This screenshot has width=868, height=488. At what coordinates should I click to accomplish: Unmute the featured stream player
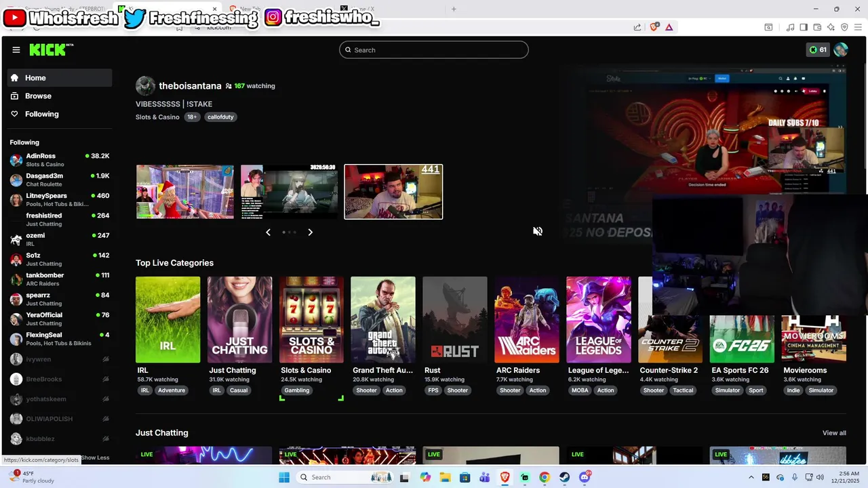point(538,231)
